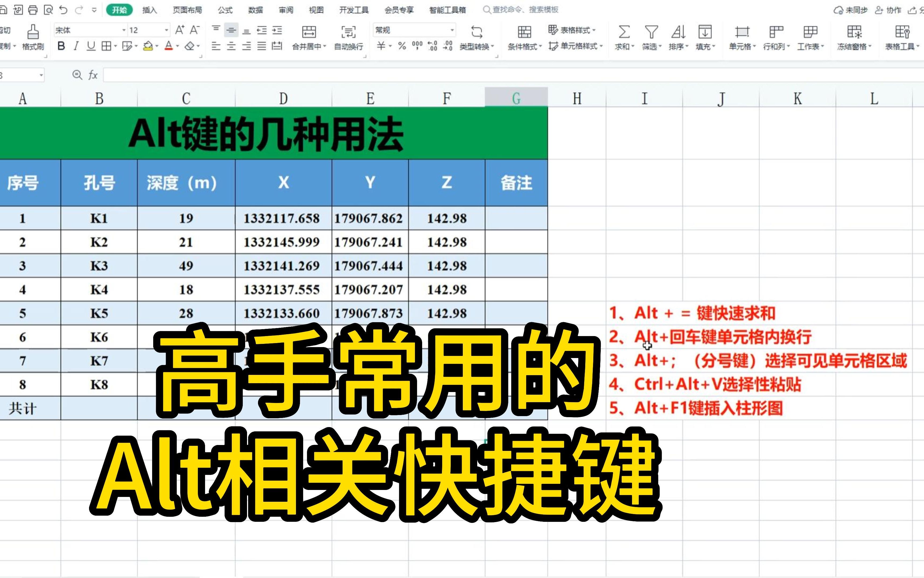The image size is (924, 578).
Task: Toggle align text right
Action: tap(247, 46)
